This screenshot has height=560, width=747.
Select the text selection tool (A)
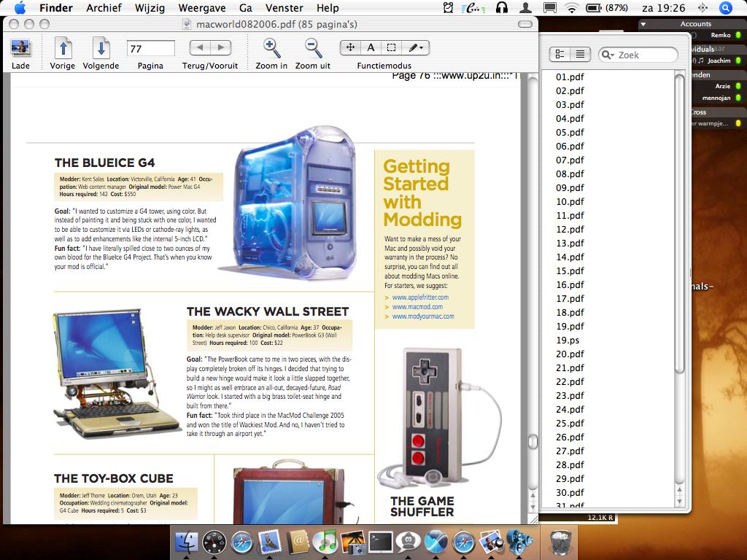coord(371,47)
